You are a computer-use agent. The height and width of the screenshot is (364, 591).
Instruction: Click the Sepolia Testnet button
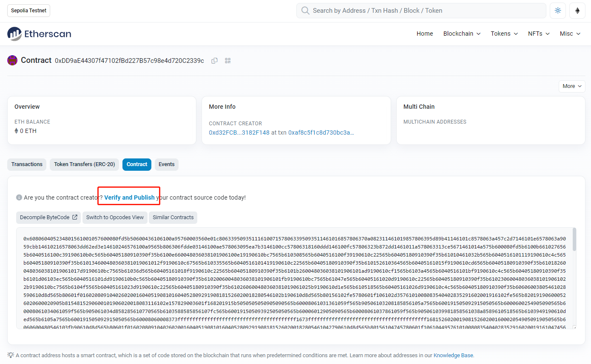pos(29,11)
